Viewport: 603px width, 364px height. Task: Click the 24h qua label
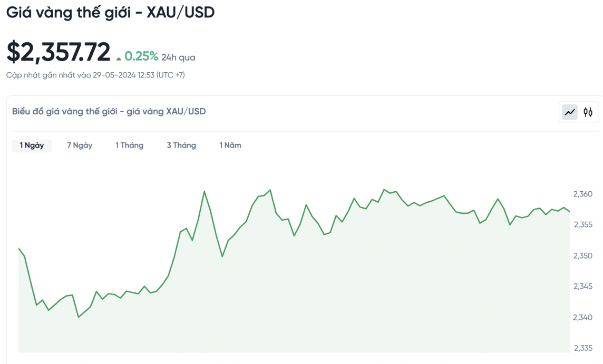[178, 57]
